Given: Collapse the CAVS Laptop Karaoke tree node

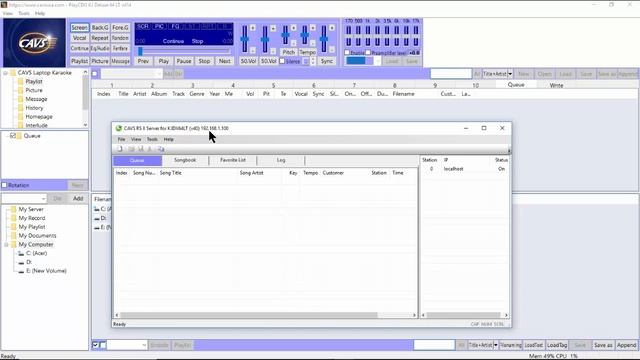Looking at the screenshot, I should [x=5, y=73].
